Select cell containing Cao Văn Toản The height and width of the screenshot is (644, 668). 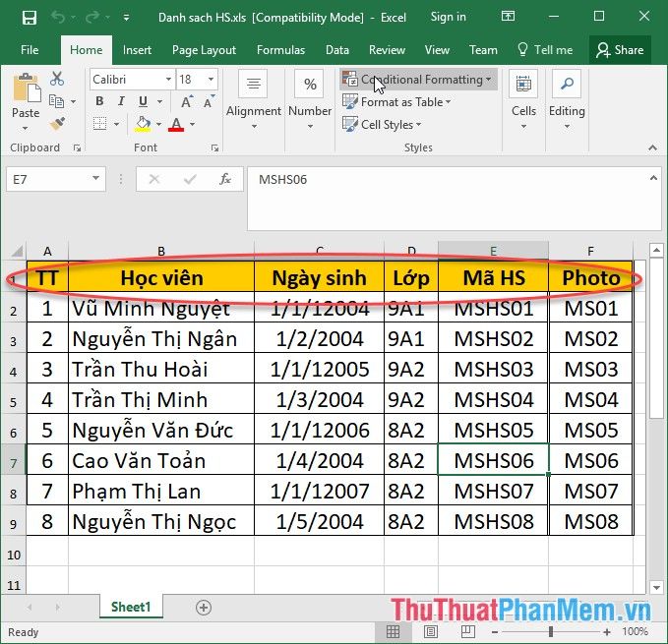(x=161, y=460)
